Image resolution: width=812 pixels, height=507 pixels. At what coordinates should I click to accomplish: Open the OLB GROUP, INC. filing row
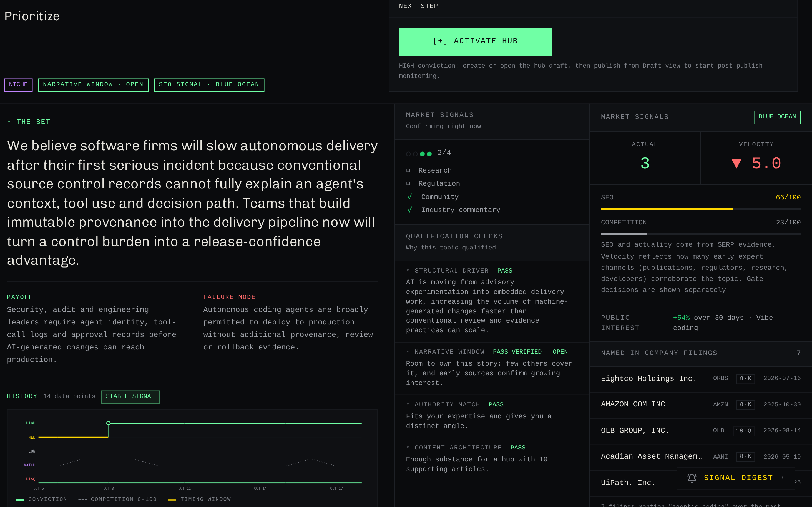(x=701, y=431)
